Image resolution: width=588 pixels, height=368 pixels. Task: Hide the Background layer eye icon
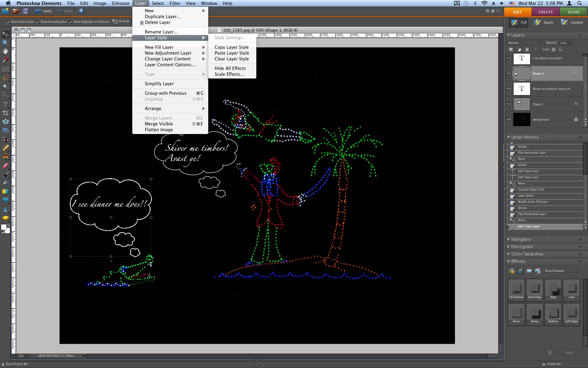click(x=509, y=119)
